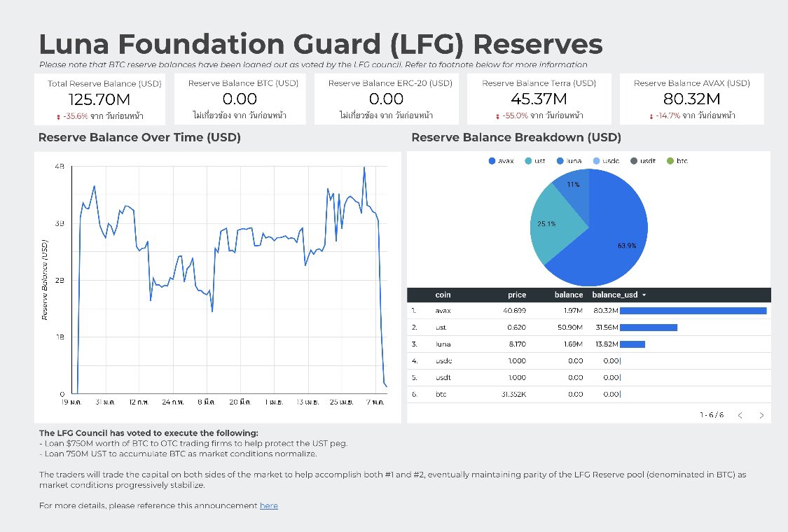This screenshot has height=532, width=788.
Task: Click the ust legend dot
Action: pyautogui.click(x=528, y=161)
